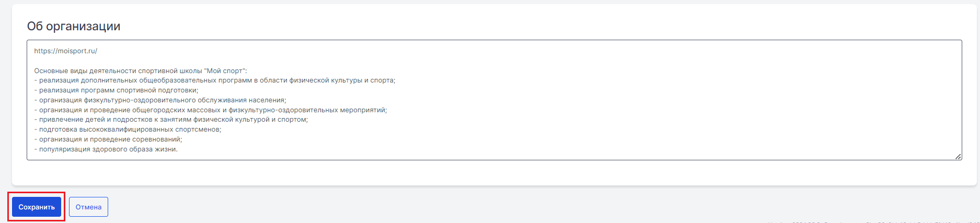Place cursor on привлечение детей и подростков line
Image resolution: width=980 pixels, height=223 pixels.
tap(171, 120)
